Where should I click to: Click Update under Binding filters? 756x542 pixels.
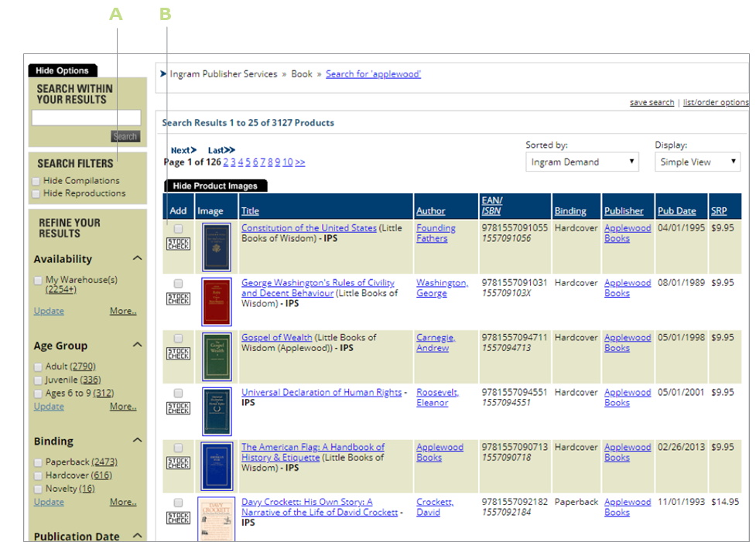click(49, 502)
